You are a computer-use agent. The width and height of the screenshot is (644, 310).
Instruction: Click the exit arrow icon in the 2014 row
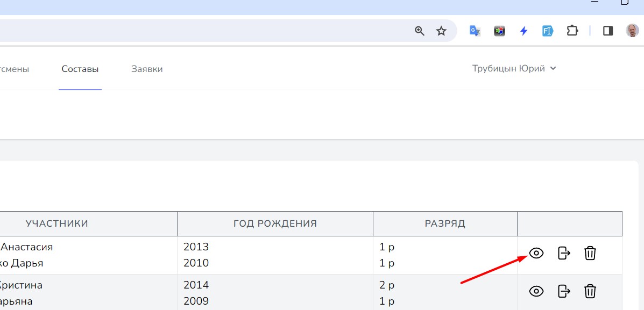(x=563, y=291)
